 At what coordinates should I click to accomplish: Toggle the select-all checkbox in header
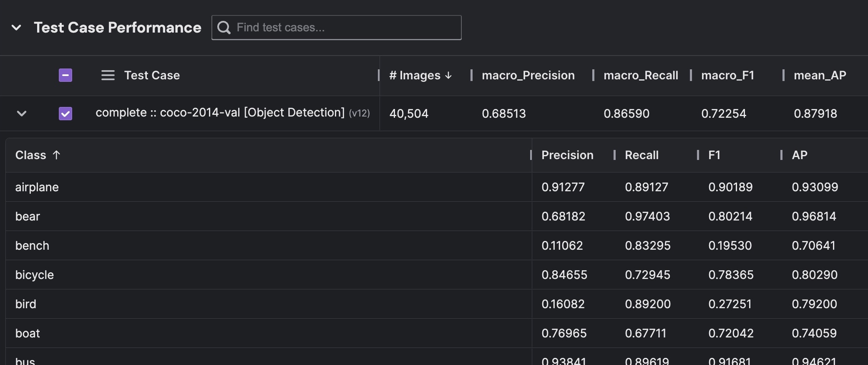pos(65,76)
